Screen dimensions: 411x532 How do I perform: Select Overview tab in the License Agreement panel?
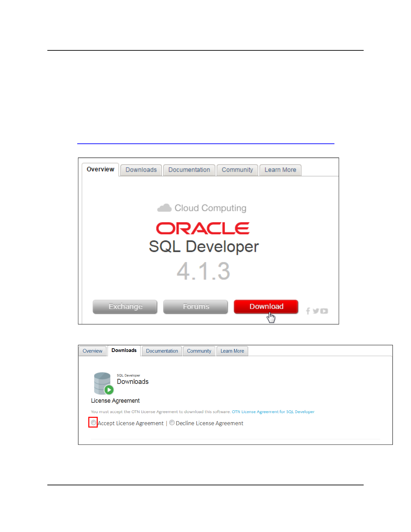tap(92, 351)
